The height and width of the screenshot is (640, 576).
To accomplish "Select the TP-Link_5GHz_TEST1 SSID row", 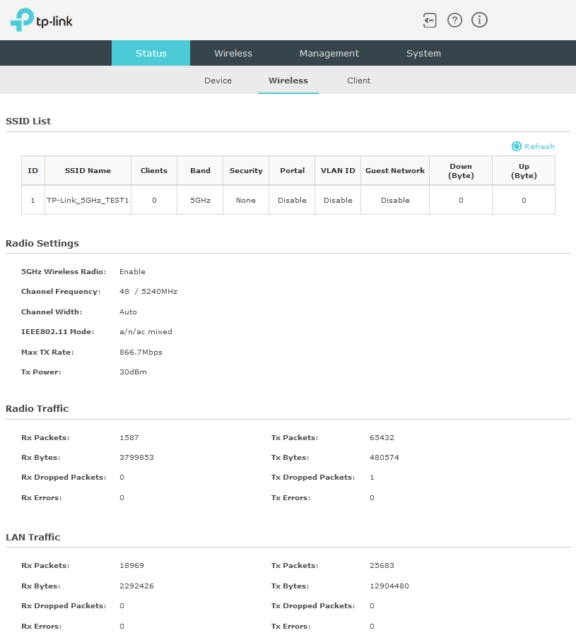I will 288,200.
